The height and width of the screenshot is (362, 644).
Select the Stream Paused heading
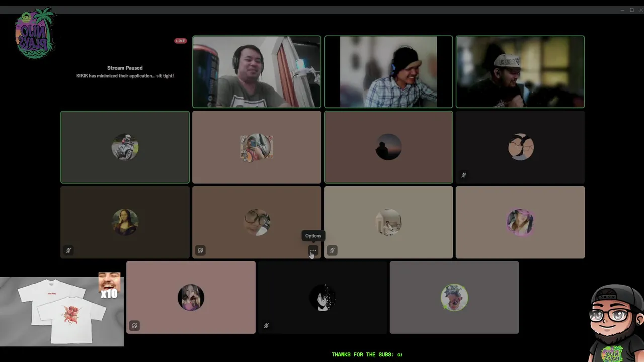click(x=125, y=68)
